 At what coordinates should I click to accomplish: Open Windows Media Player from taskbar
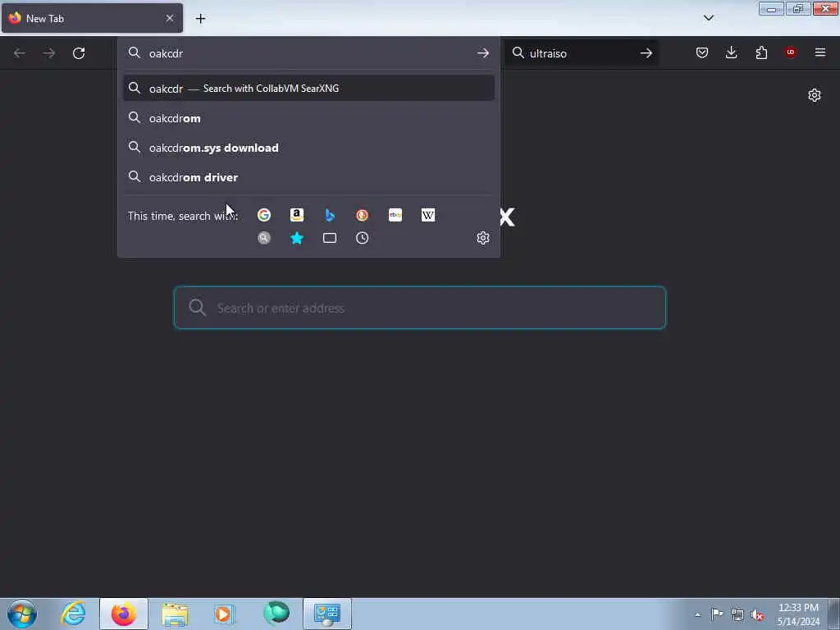[x=225, y=614]
